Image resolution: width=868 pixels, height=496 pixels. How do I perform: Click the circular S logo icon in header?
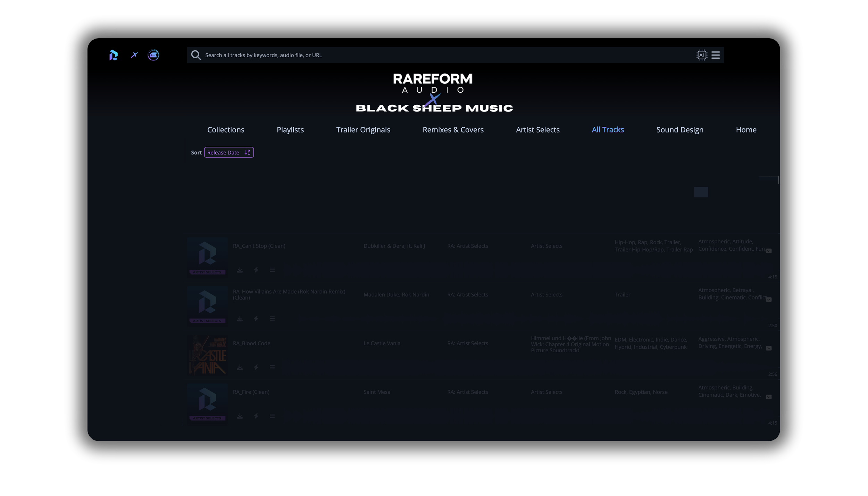coord(153,55)
